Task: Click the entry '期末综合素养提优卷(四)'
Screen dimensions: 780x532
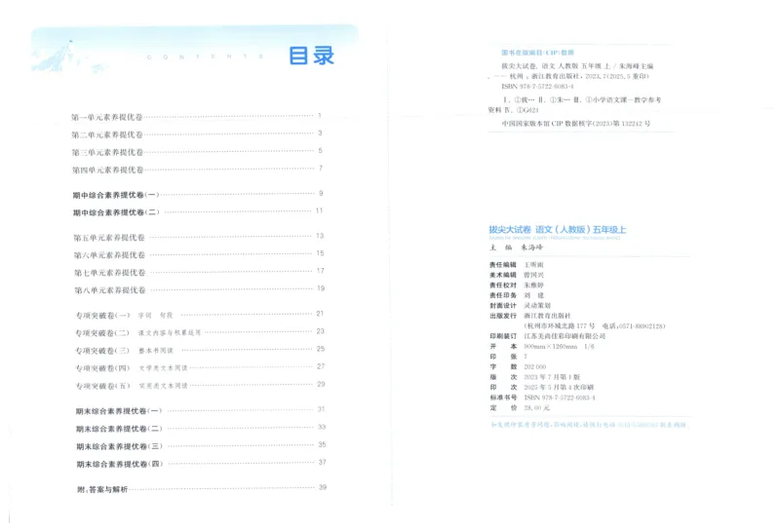Action: (x=120, y=464)
